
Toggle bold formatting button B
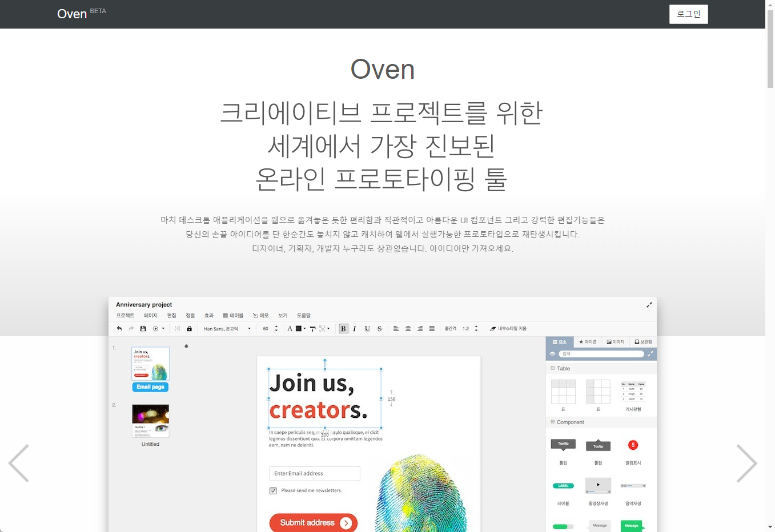[x=343, y=329]
